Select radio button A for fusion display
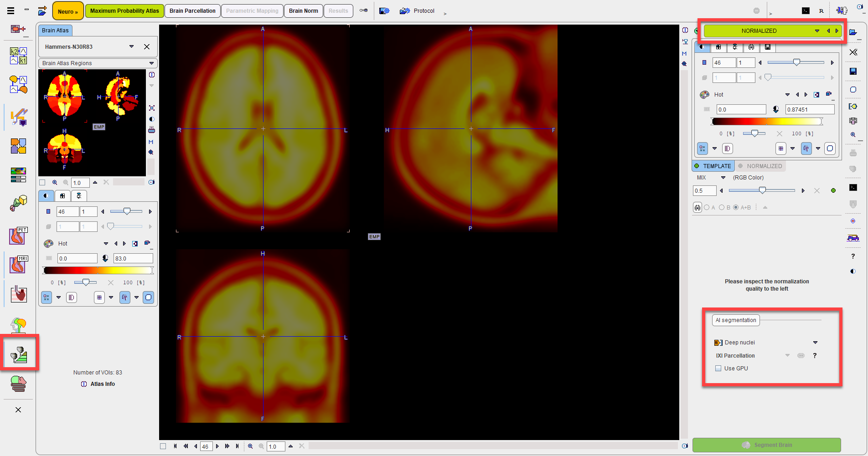Image resolution: width=868 pixels, height=456 pixels. [707, 208]
